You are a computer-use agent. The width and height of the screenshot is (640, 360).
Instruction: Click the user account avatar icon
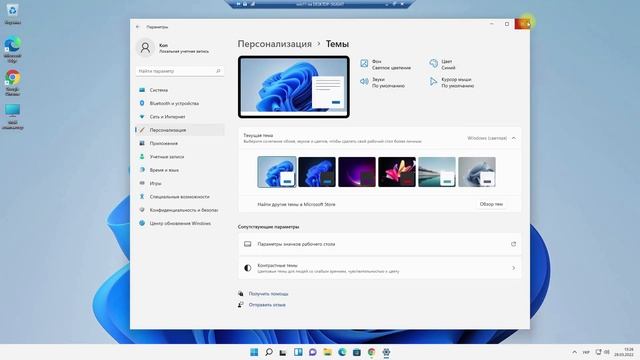click(x=145, y=48)
